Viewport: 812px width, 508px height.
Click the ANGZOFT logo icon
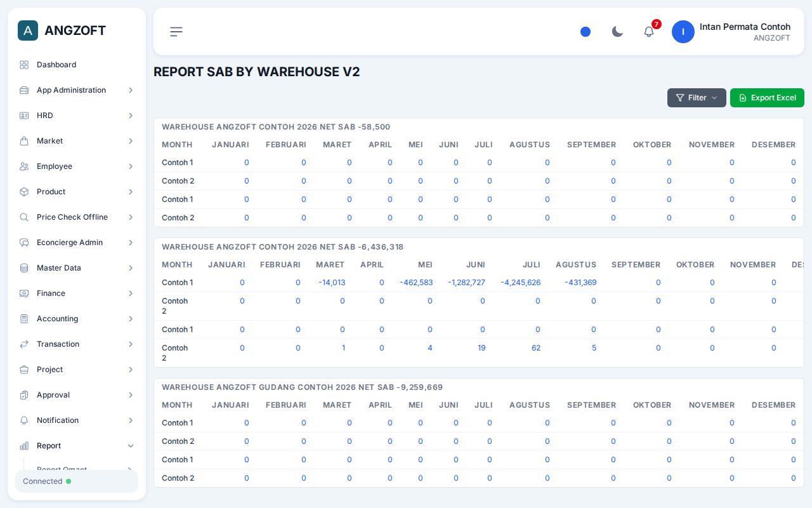point(28,30)
